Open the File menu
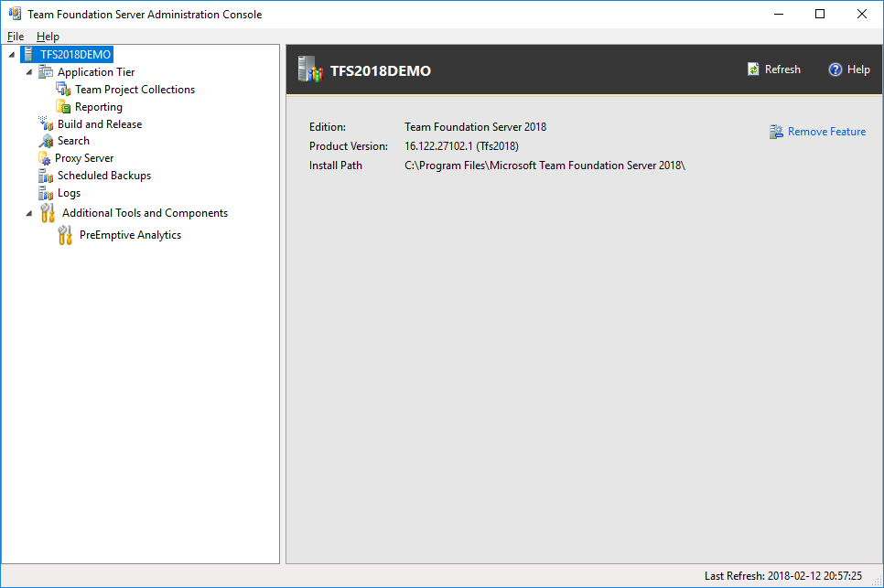 coord(15,37)
